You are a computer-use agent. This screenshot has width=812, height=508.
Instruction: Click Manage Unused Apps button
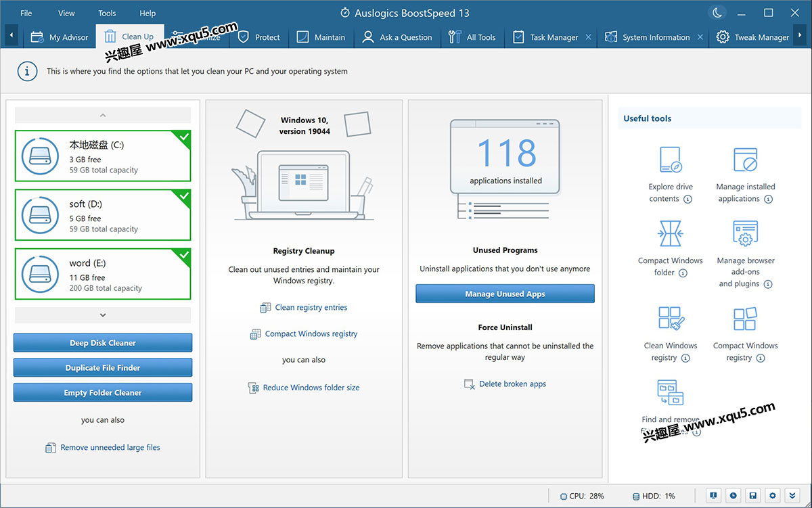tap(505, 294)
